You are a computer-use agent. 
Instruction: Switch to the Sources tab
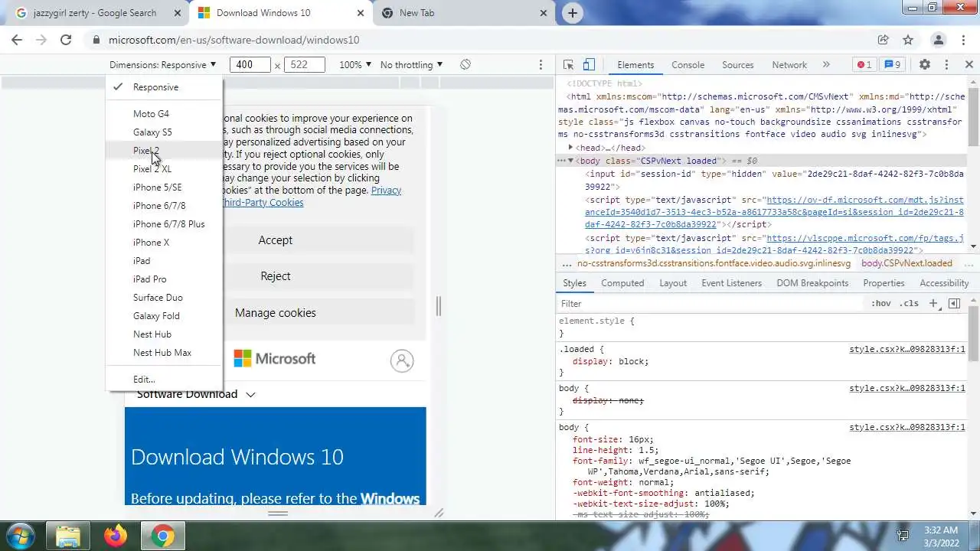738,65
